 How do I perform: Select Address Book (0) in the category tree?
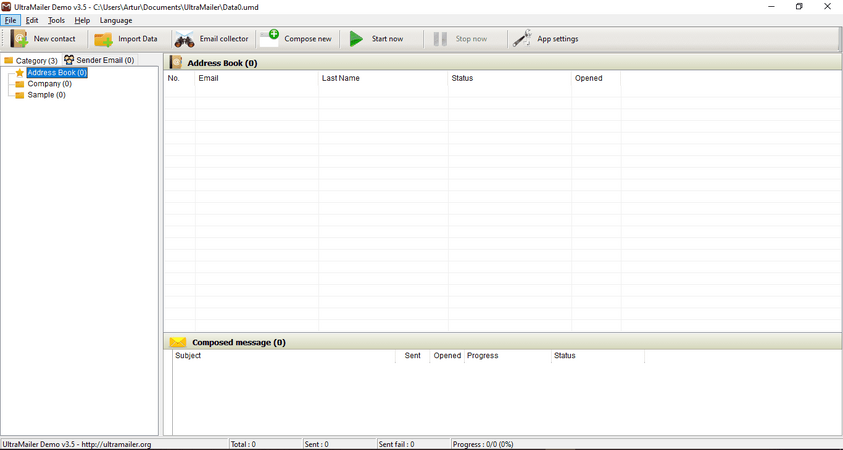57,73
